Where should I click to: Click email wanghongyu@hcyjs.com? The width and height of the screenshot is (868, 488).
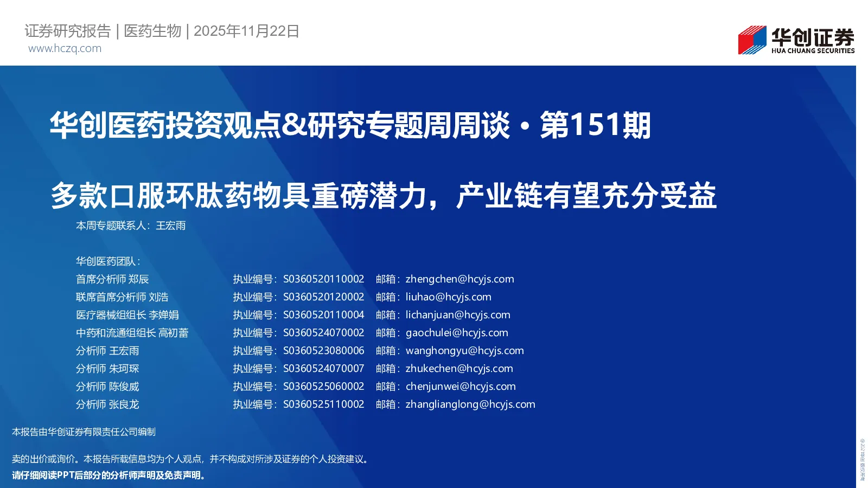click(464, 350)
